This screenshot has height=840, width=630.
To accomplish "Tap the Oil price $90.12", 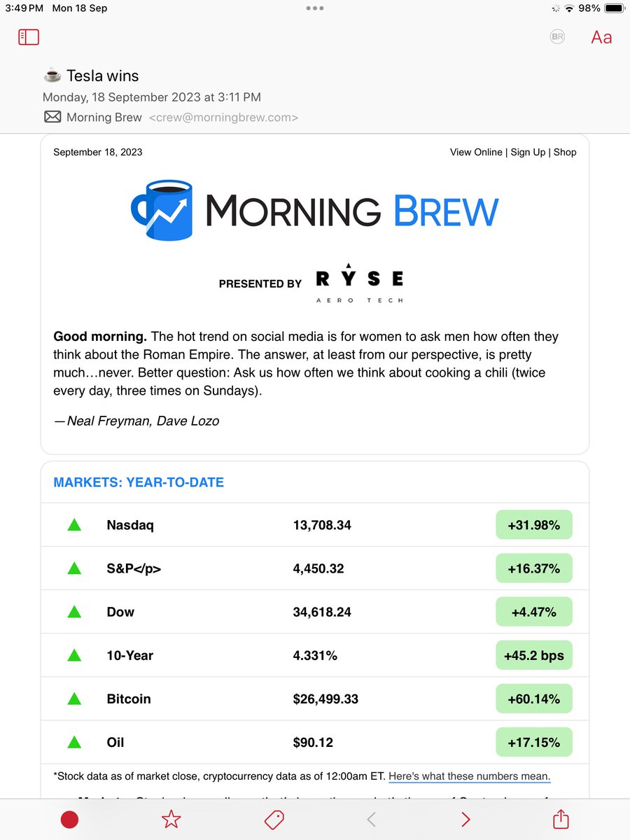I will [x=313, y=742].
